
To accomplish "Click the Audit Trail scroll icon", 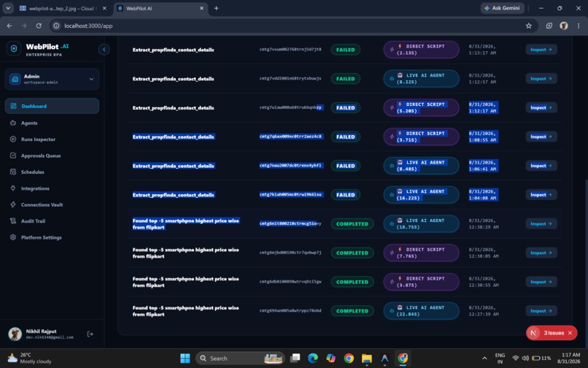I will pos(13,221).
